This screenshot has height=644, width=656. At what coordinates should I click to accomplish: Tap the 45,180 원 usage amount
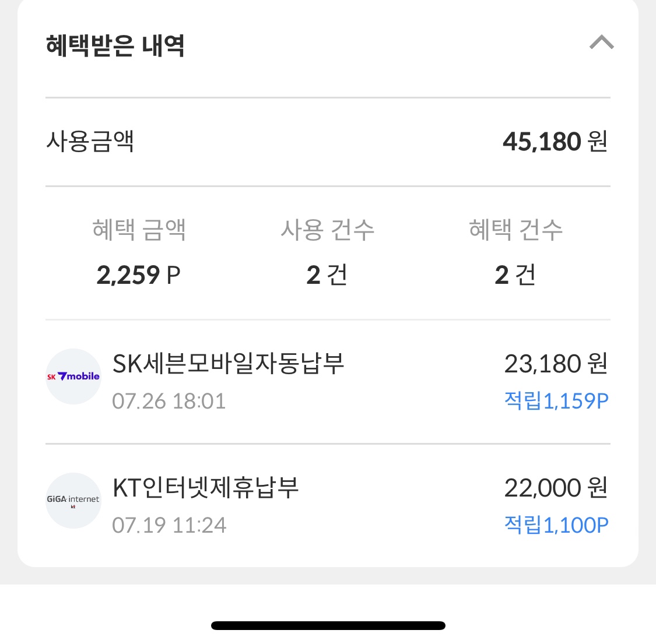click(x=555, y=141)
